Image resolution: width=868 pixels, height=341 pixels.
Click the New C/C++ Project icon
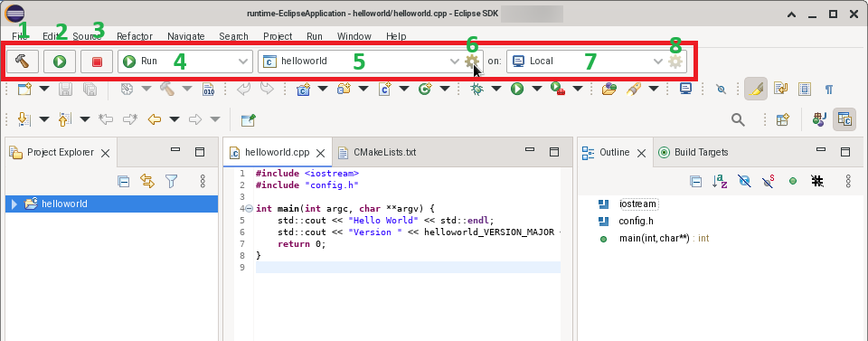point(303,89)
